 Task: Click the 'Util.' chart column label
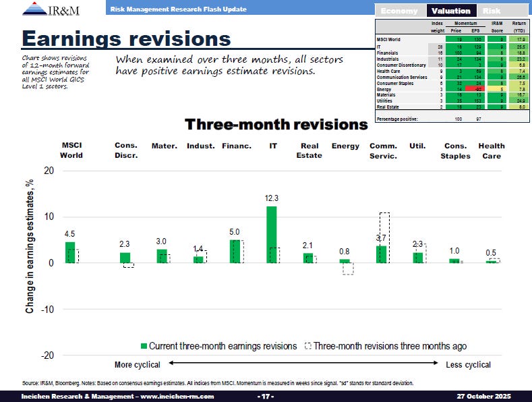(417, 146)
